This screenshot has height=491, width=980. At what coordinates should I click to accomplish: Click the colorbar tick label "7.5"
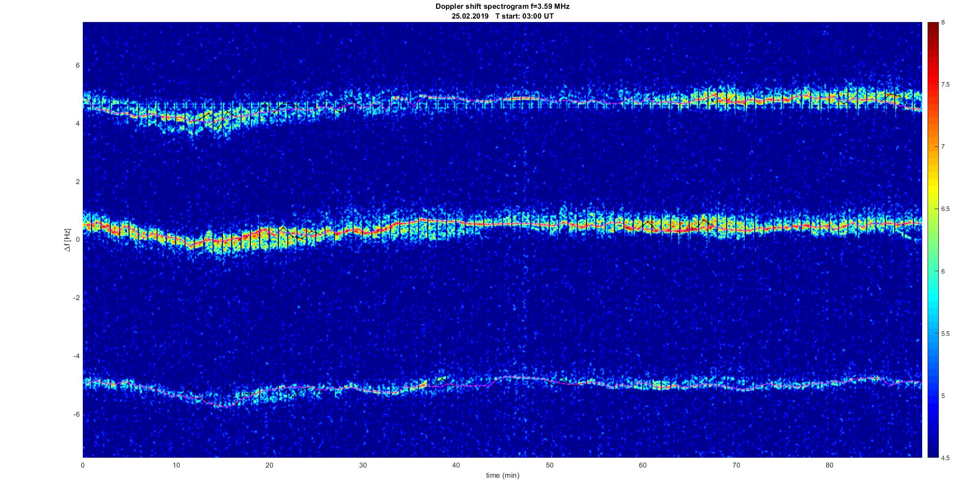946,85
